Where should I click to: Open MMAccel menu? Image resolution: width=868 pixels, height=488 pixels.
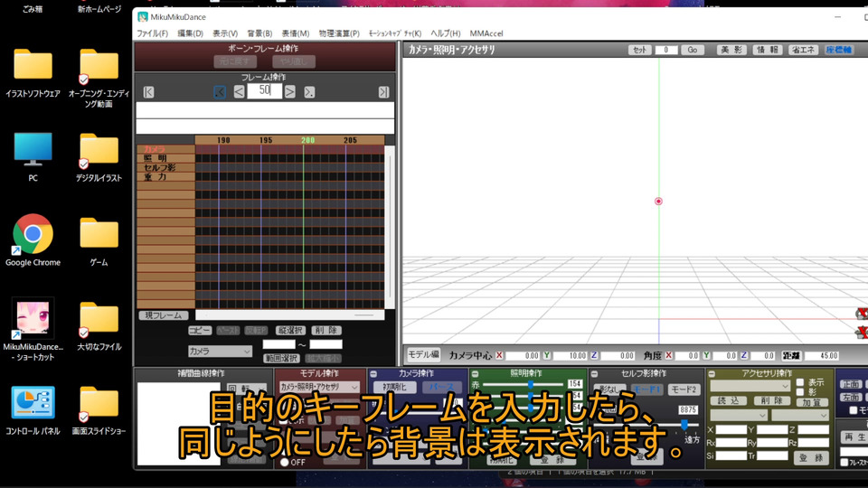pyautogui.click(x=486, y=33)
